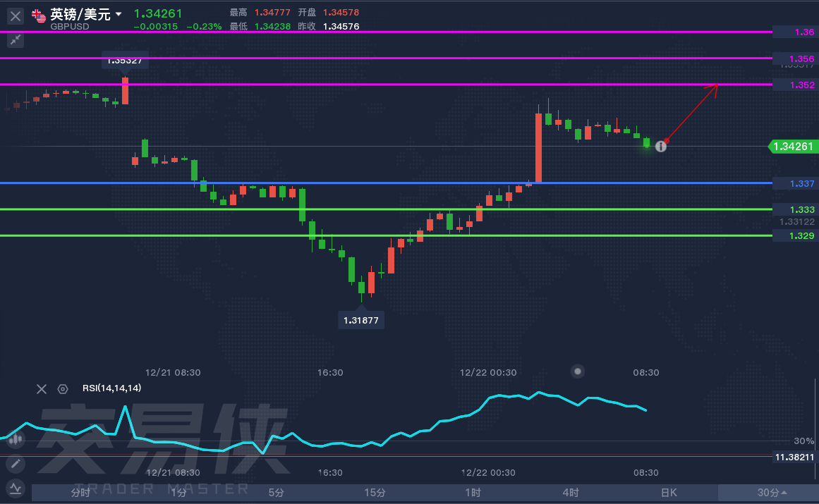Screen dimensions: 819x504
Task: Open the 英镑/美元 symbol dropdown arrow
Action: (x=119, y=14)
